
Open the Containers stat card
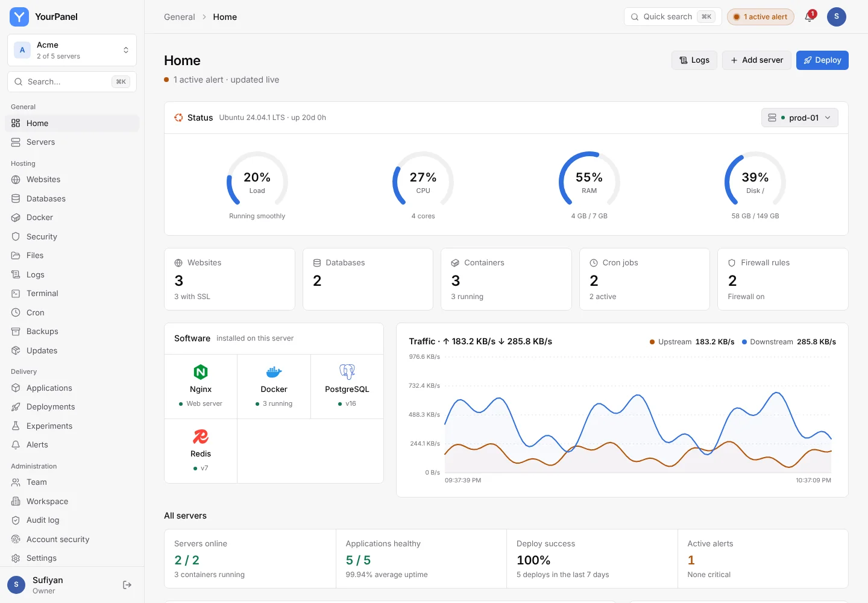click(x=506, y=279)
